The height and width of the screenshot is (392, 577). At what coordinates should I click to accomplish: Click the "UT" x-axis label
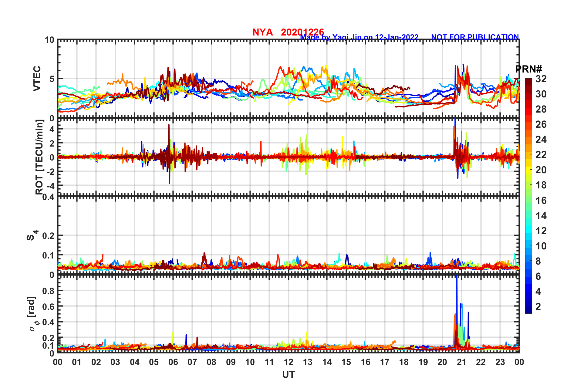coord(288,375)
